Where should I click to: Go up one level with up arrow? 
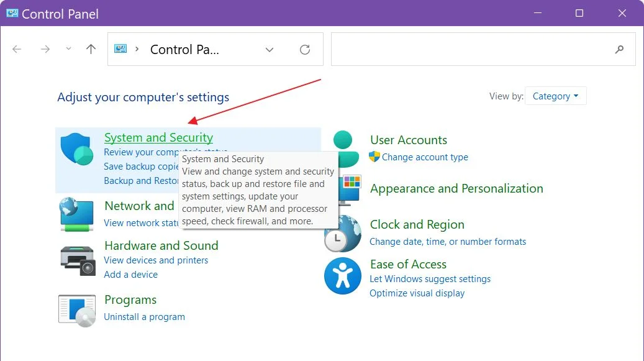[91, 49]
